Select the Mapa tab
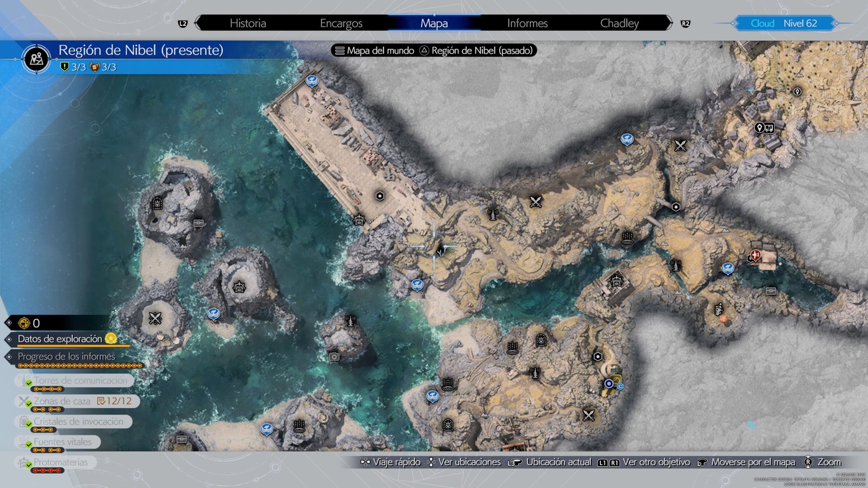The height and width of the screenshot is (488, 868). tap(434, 23)
